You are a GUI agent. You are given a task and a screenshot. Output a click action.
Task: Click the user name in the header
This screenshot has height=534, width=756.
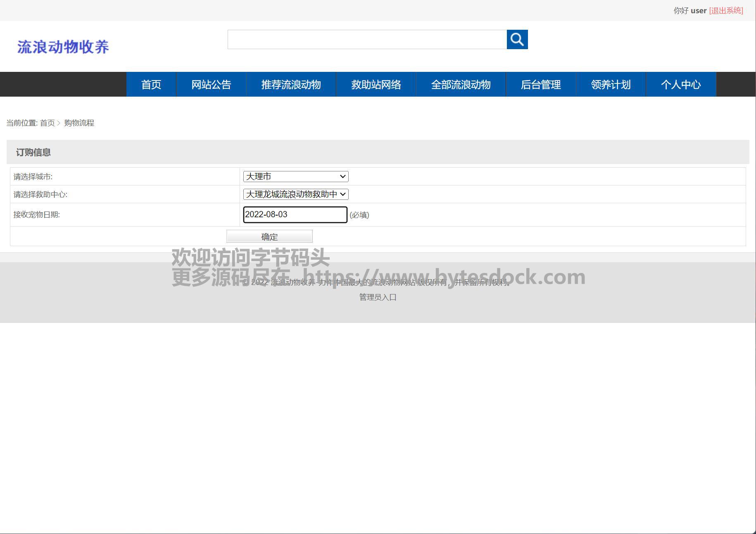click(x=698, y=11)
